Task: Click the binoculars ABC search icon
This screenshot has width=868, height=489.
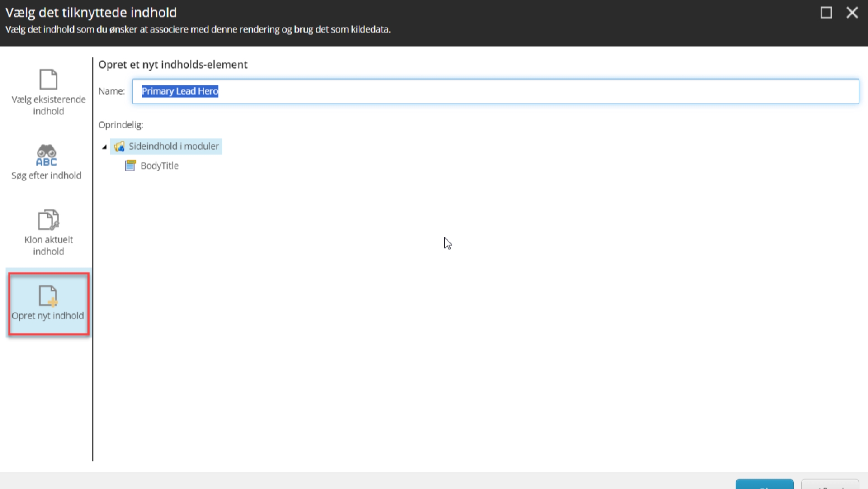Action: click(47, 155)
